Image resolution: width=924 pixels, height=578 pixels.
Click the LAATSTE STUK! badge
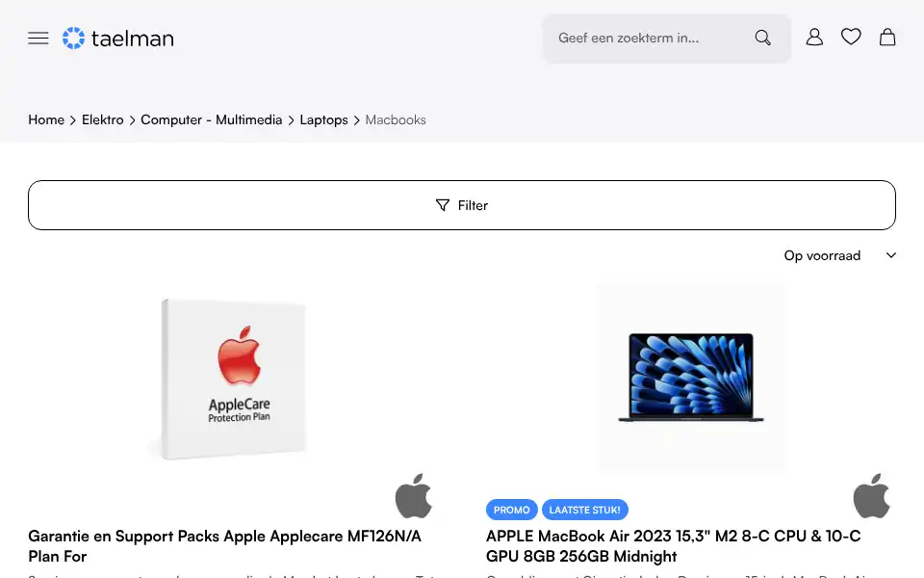[584, 510]
